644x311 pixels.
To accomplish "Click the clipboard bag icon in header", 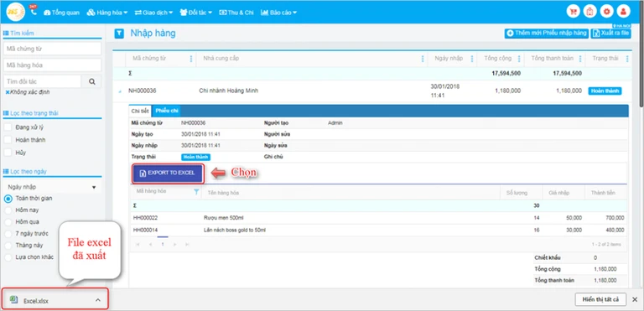I will click(x=589, y=12).
